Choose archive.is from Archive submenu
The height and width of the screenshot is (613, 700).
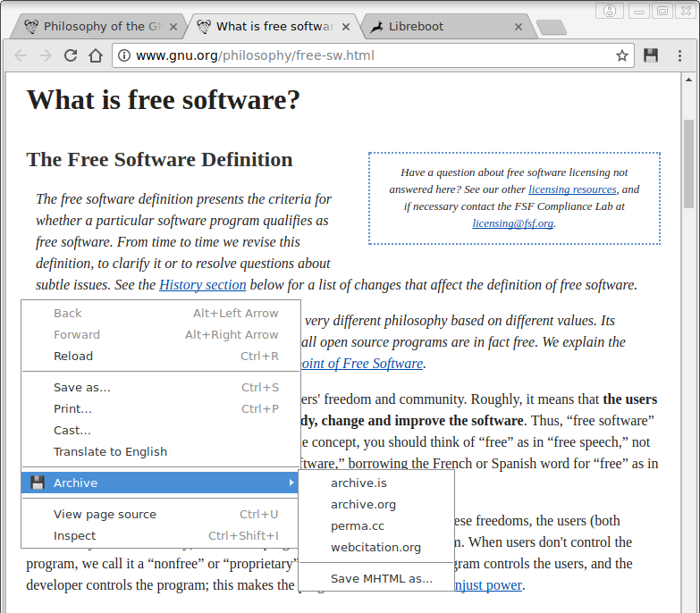[x=376, y=483]
